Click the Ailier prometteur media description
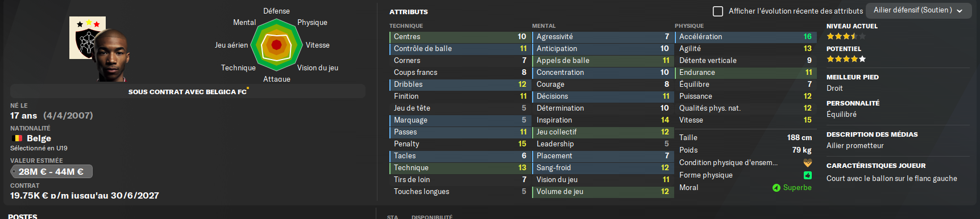 click(x=855, y=146)
